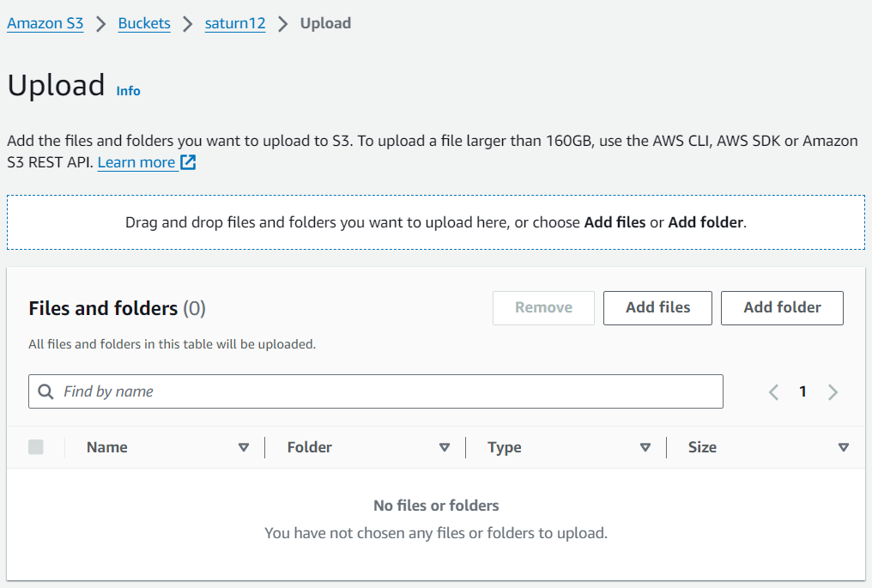Toggle the select-all checkbox in the table header
This screenshot has width=872, height=588.
(36, 446)
